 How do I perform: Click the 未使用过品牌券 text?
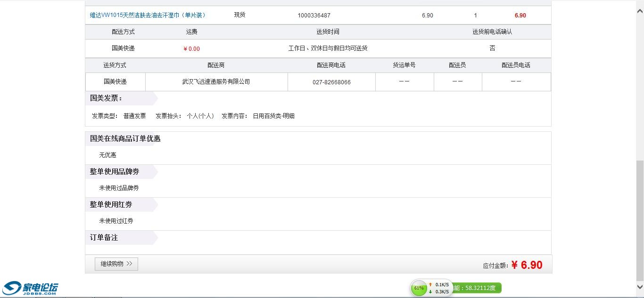[x=119, y=188]
